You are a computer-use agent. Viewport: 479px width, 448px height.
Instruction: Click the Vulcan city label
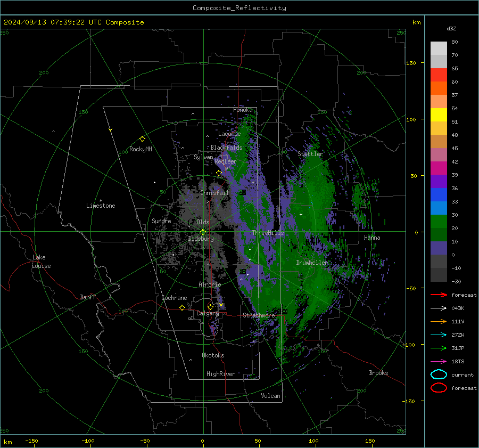click(x=270, y=396)
